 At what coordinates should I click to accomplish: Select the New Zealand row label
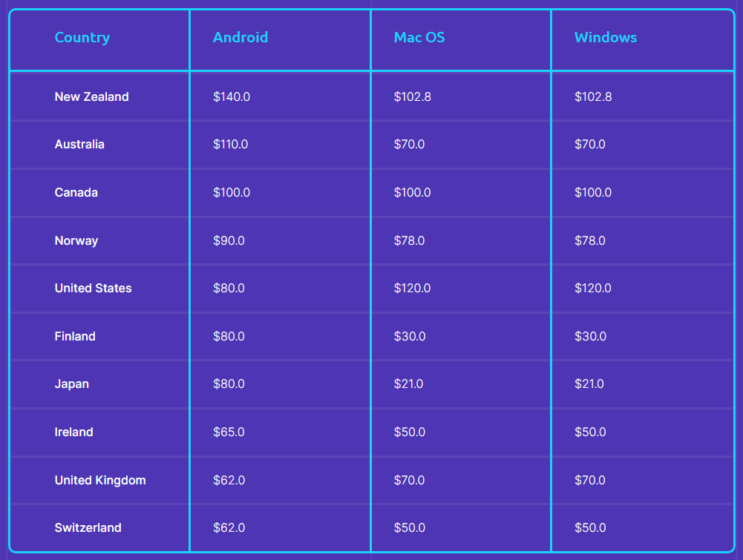[91, 96]
